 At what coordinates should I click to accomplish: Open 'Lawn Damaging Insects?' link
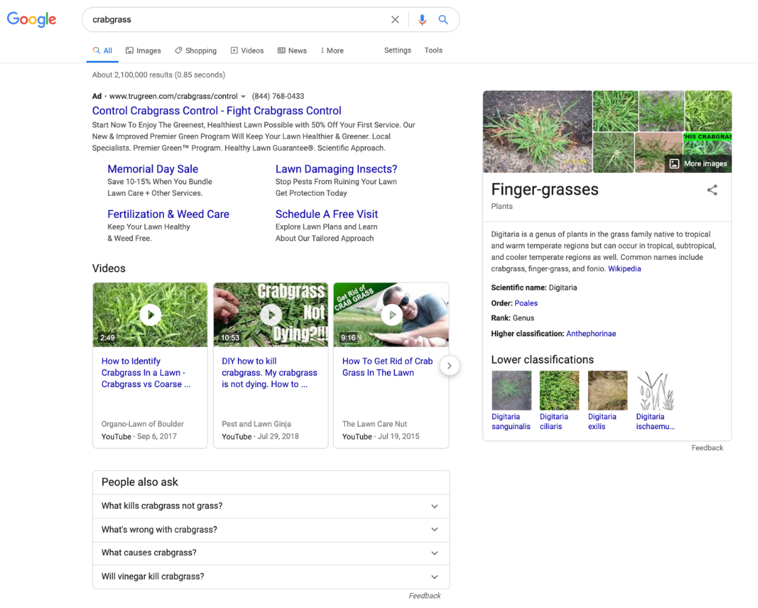336,169
